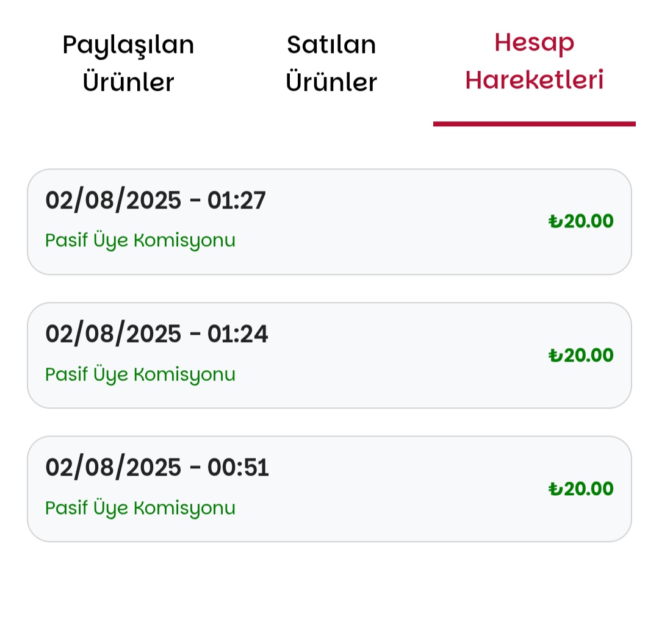Click the date 02/08/2025 - 00:51
This screenshot has width=659, height=644.
157,468
